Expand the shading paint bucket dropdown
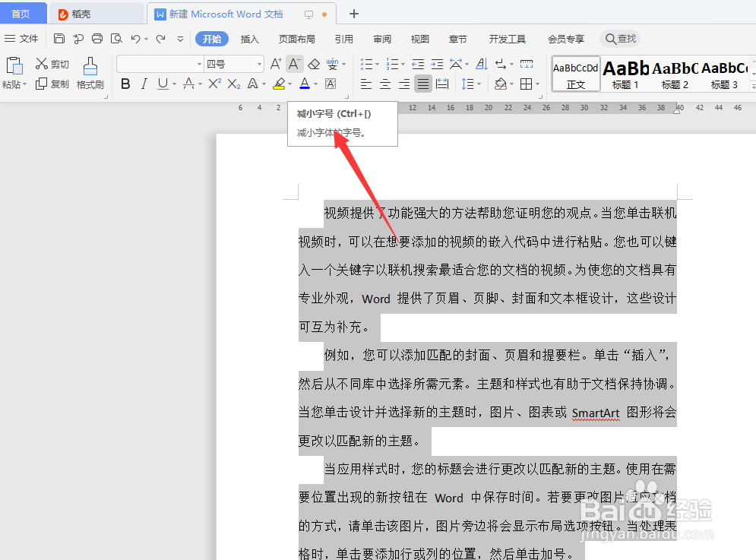756x560 pixels. click(512, 84)
